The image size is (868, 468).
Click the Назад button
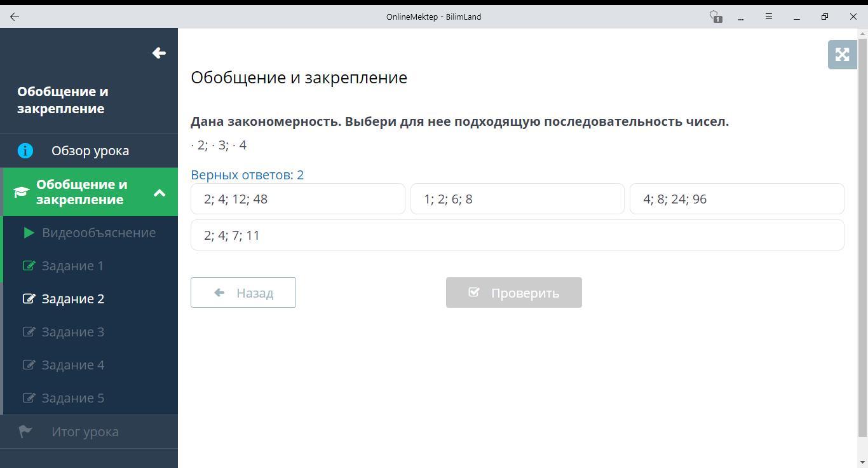tap(243, 292)
